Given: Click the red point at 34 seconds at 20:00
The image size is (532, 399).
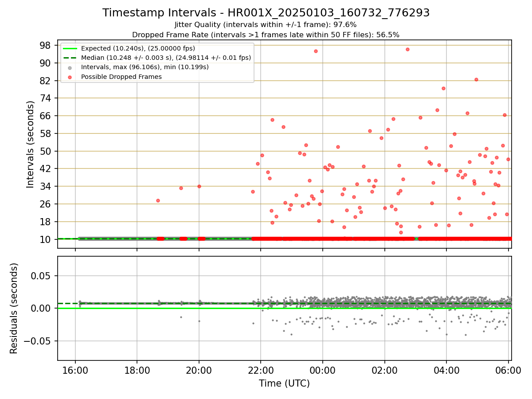Looking at the screenshot, I should 199,186.
